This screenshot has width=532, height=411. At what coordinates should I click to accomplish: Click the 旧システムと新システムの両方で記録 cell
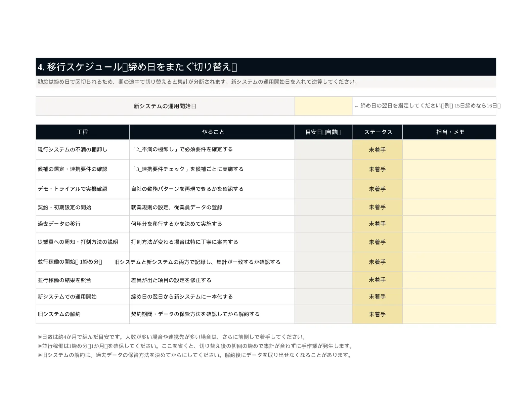tap(212, 262)
